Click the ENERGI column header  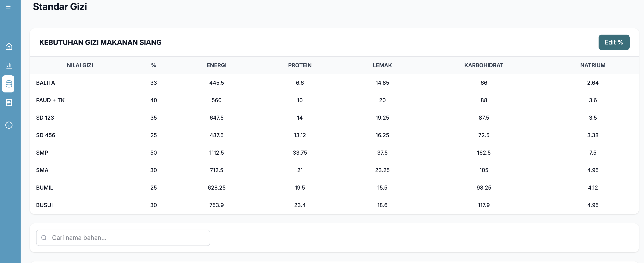[x=217, y=65]
